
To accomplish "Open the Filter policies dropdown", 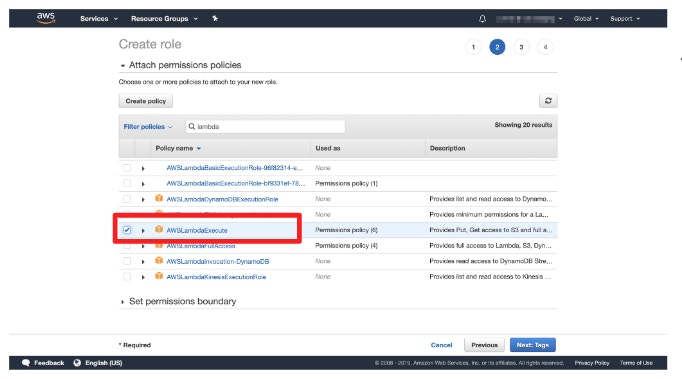I will click(x=148, y=127).
